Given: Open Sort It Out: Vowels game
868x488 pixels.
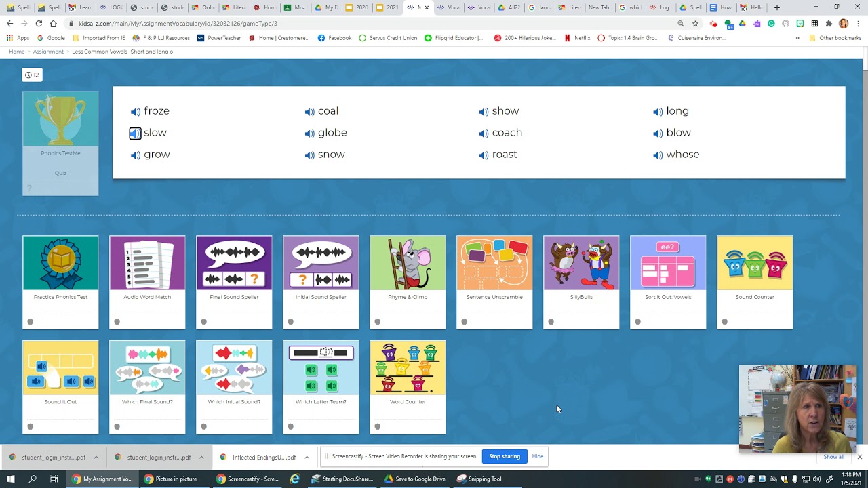Looking at the screenshot, I should [x=668, y=282].
